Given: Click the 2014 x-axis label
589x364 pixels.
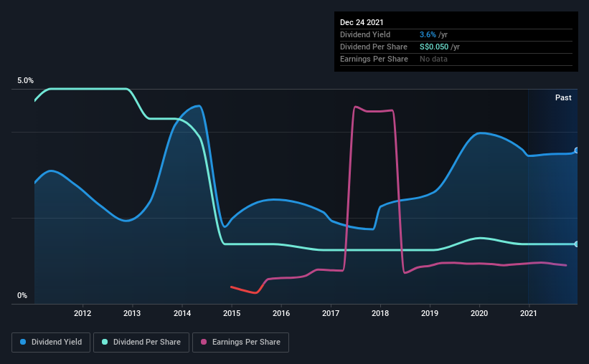Looking at the screenshot, I should tap(182, 313).
